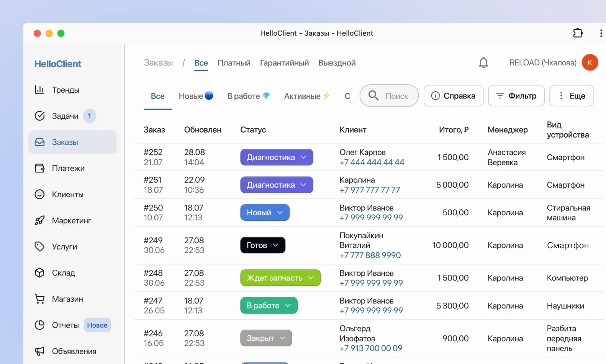Click the Объявления megaphone icon
Screen dimensions: 606x364
click(39, 351)
